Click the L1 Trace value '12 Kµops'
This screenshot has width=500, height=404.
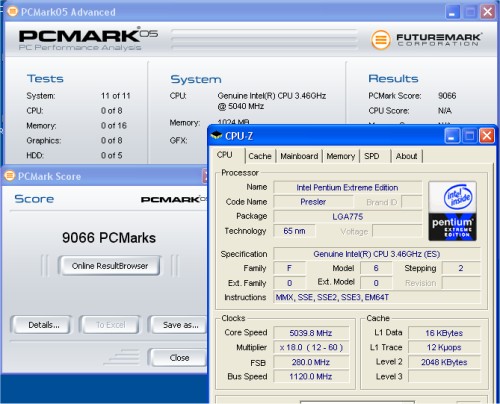(444, 347)
